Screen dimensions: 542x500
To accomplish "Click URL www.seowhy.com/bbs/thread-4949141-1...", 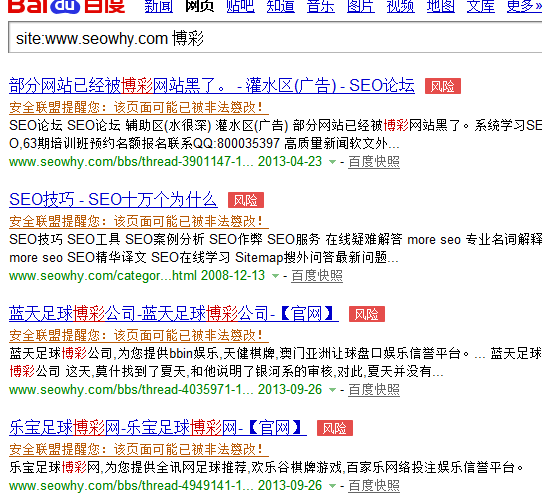I will point(131,486).
